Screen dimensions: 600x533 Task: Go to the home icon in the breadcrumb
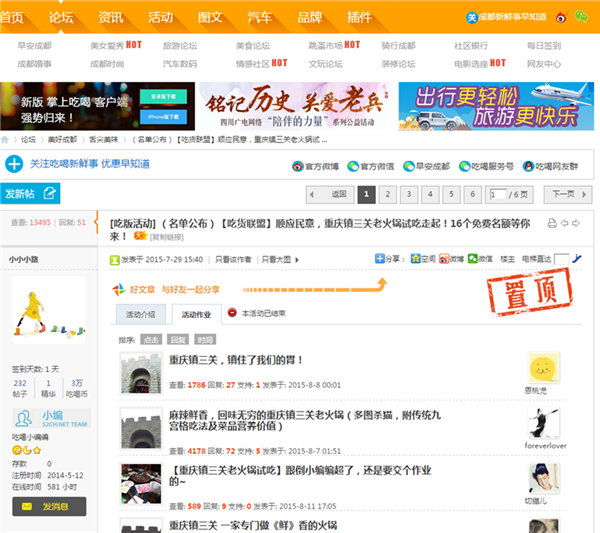[5, 140]
